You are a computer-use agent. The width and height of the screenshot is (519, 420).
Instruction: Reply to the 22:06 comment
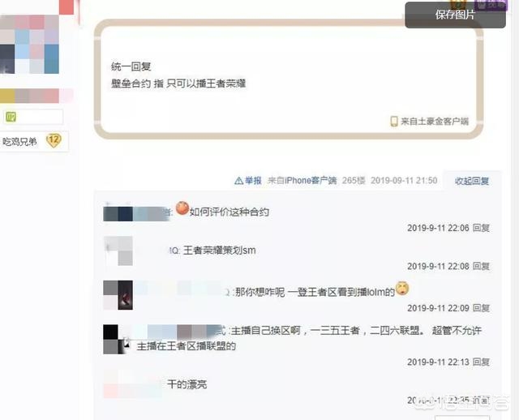(x=481, y=228)
